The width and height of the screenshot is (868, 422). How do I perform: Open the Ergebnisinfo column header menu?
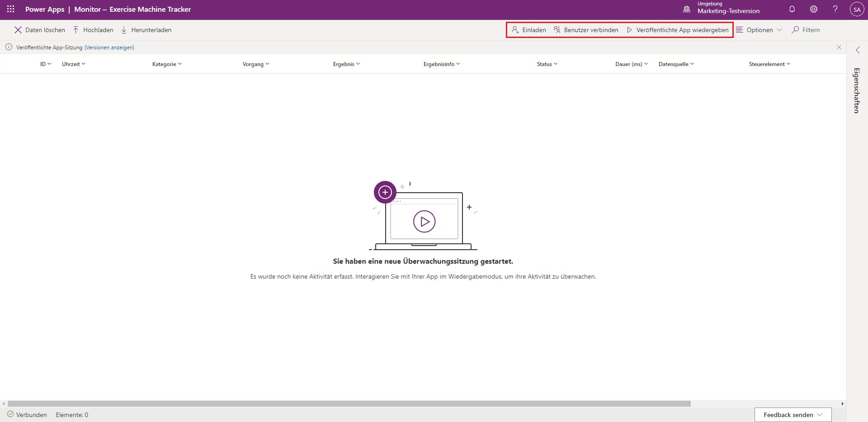[x=442, y=64]
